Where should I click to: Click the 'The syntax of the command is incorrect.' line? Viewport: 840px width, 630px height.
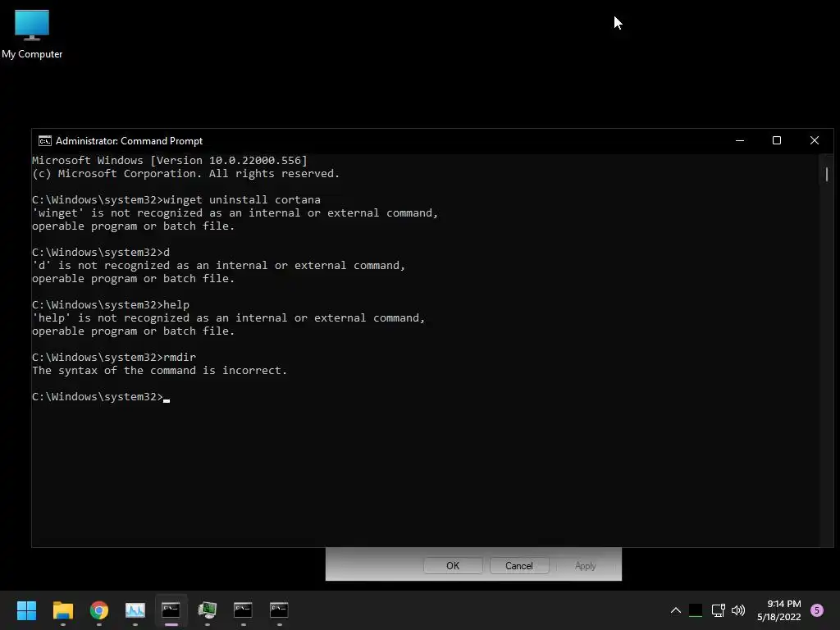[x=160, y=371]
